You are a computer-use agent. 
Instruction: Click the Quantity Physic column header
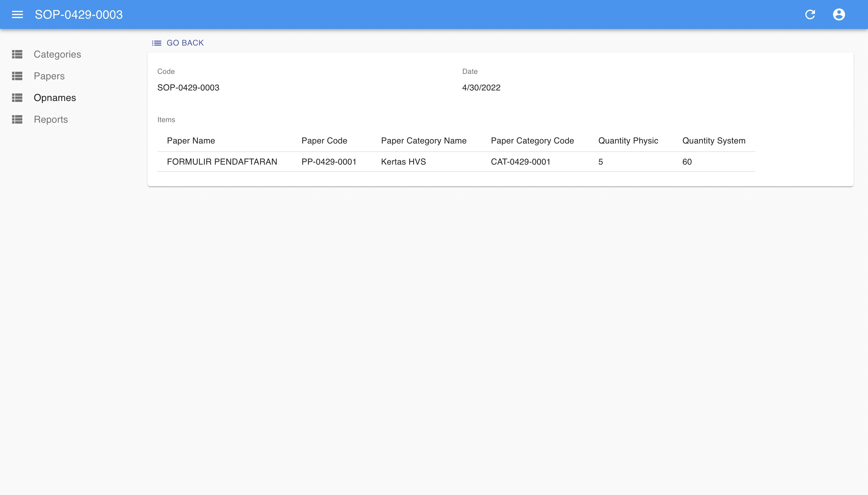(628, 141)
